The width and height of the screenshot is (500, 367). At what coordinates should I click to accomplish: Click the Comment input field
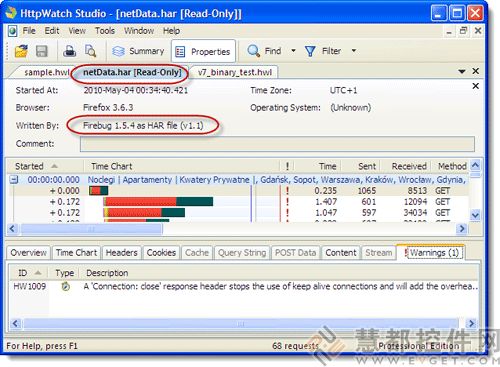click(x=277, y=144)
